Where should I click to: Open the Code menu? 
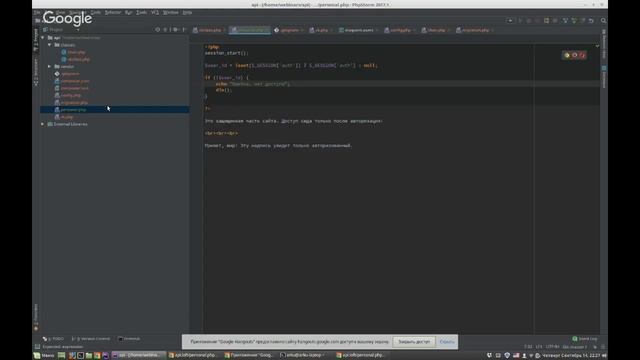(x=96, y=13)
